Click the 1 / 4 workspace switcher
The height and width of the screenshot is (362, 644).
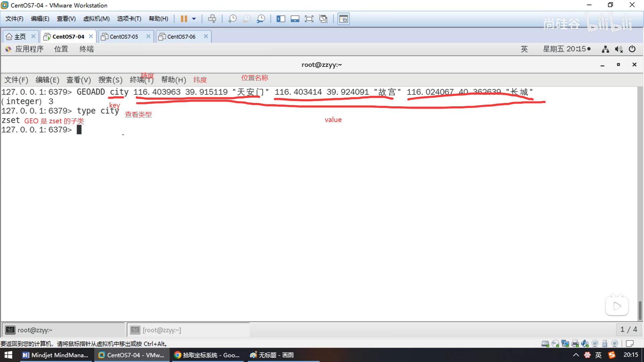pos(629,329)
